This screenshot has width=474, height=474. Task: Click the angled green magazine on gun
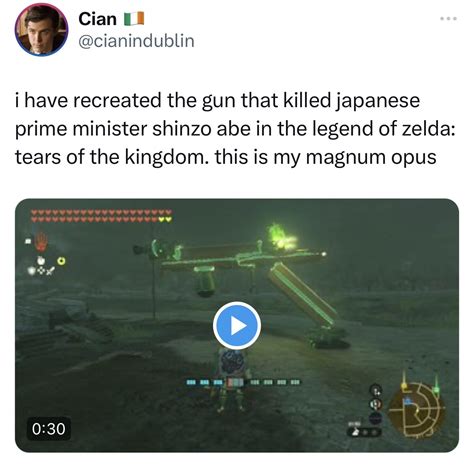[x=302, y=294]
